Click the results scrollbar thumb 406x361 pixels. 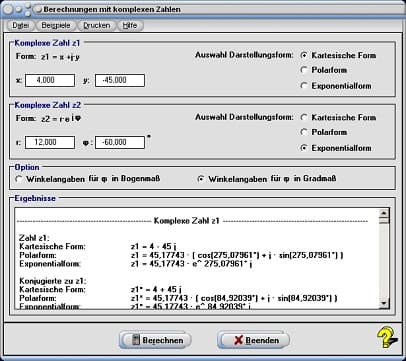pyautogui.click(x=384, y=220)
